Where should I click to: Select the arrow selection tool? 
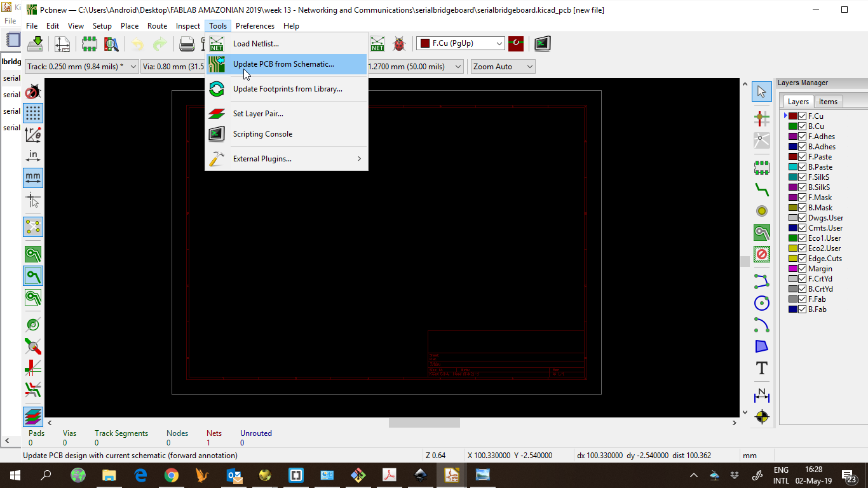pyautogui.click(x=761, y=91)
